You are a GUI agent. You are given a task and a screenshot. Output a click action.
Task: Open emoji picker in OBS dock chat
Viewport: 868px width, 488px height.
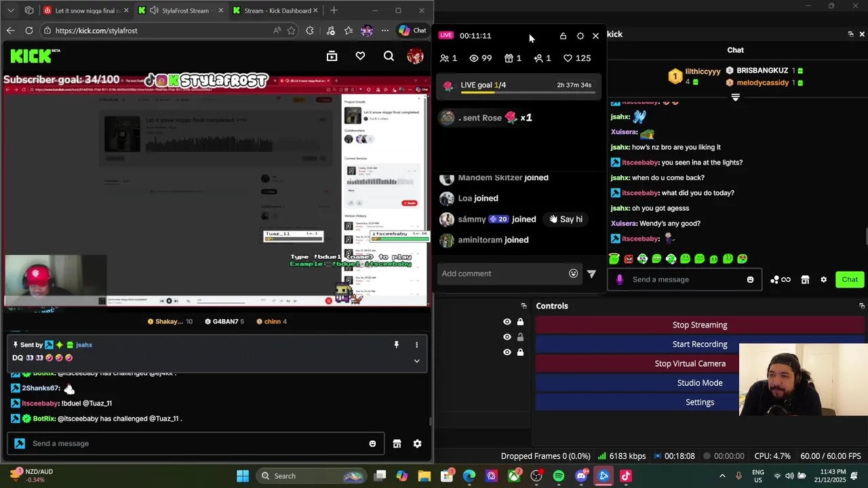coord(750,279)
